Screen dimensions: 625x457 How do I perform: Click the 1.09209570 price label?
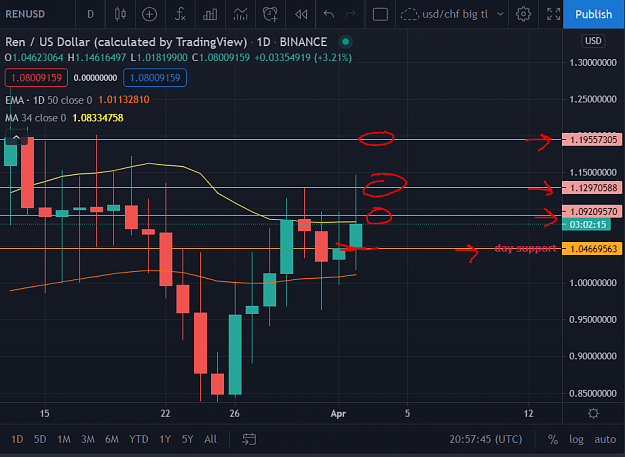(x=592, y=212)
